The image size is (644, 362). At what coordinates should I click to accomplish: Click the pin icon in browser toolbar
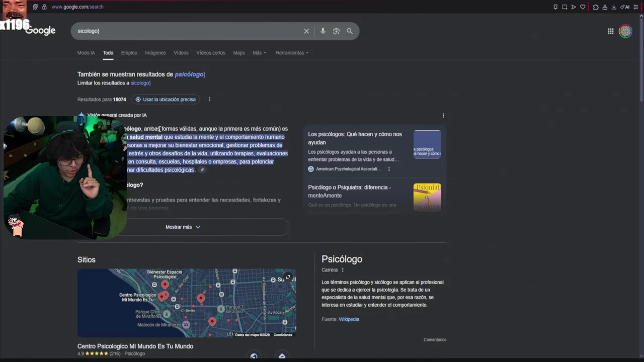(x=555, y=7)
